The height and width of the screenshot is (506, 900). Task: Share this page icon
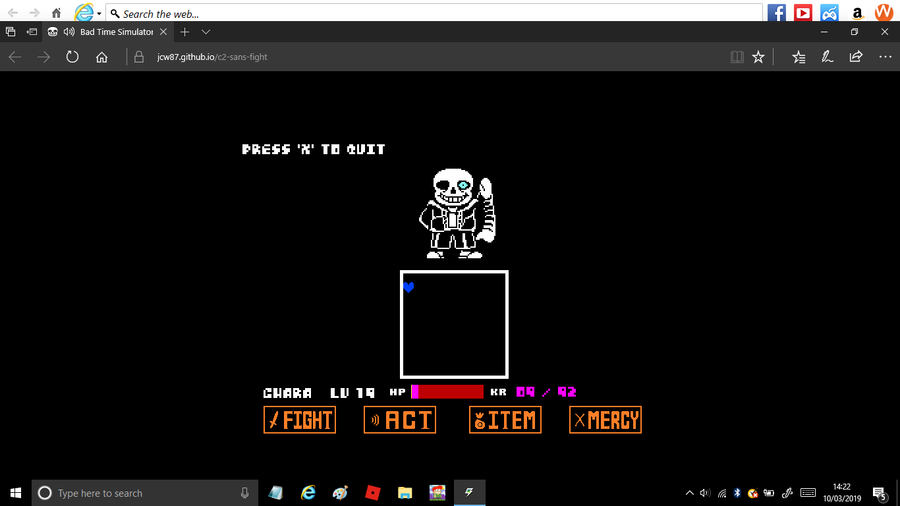tap(856, 56)
